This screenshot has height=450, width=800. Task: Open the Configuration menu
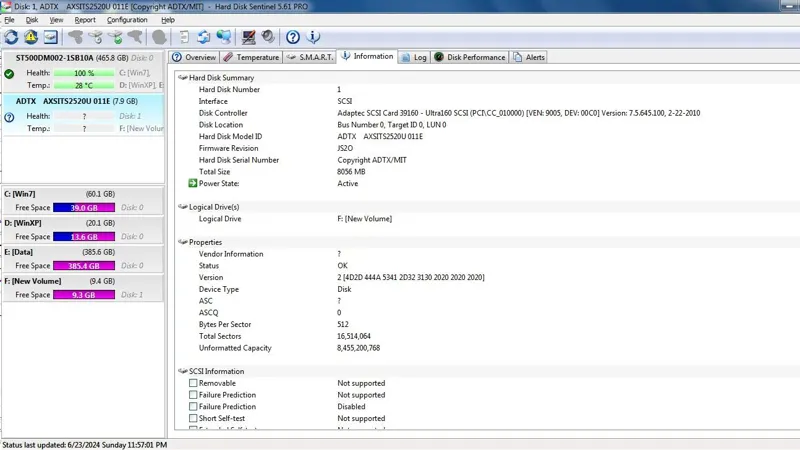(127, 20)
